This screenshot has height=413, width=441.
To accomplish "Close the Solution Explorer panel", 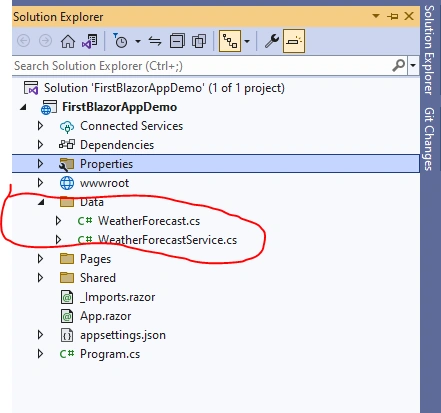I will [x=409, y=16].
